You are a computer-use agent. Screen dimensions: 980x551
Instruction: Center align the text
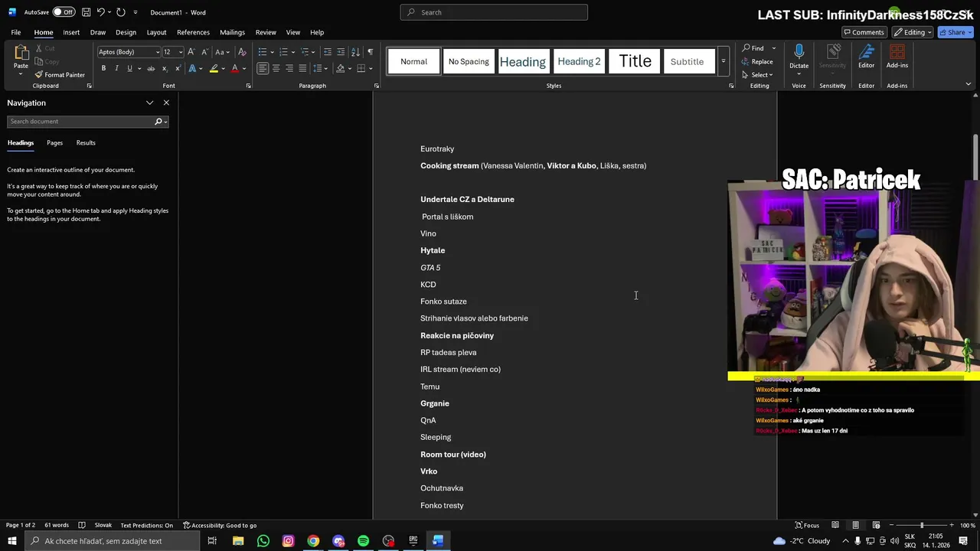pos(276,68)
